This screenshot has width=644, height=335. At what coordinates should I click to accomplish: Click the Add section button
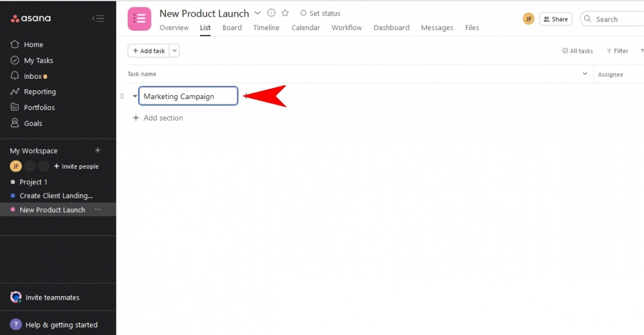point(158,118)
